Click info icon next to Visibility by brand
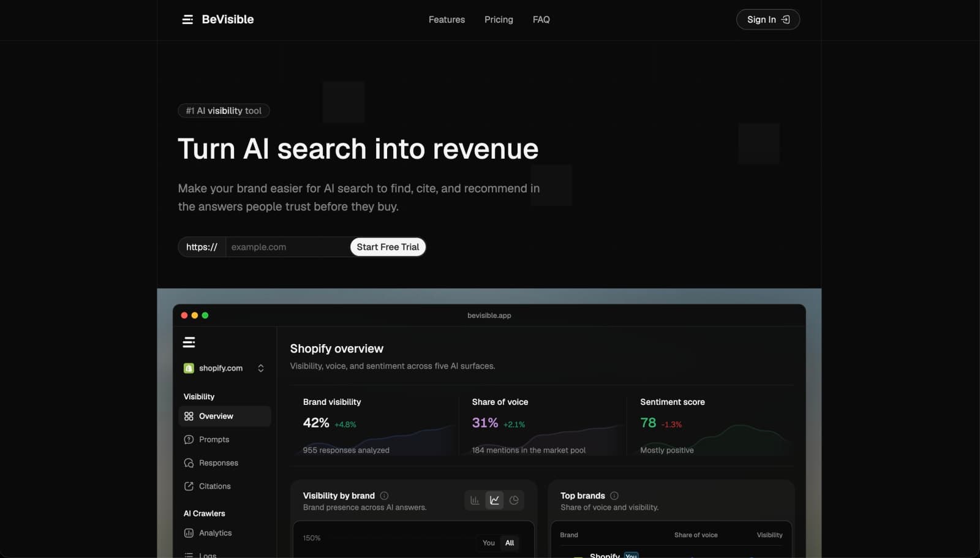 coord(384,496)
